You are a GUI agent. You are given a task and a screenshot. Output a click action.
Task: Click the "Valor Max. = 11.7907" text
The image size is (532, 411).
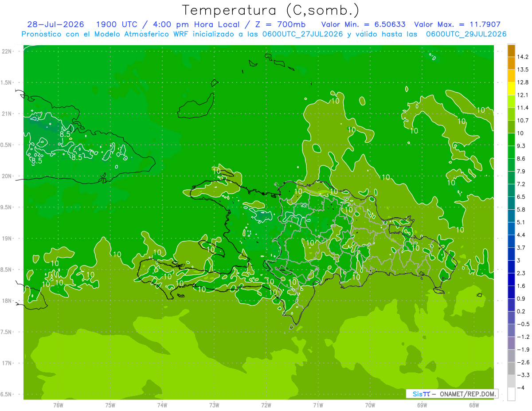pos(457,24)
